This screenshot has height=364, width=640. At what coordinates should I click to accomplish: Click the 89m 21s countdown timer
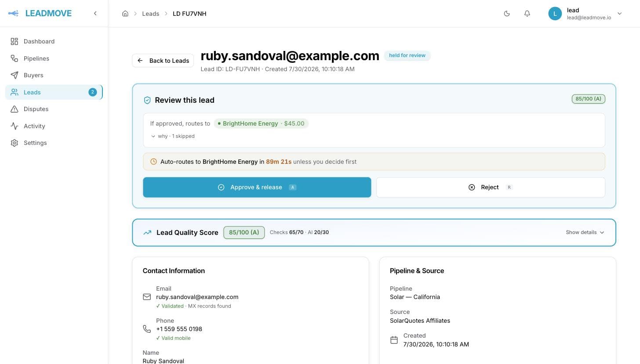point(279,162)
